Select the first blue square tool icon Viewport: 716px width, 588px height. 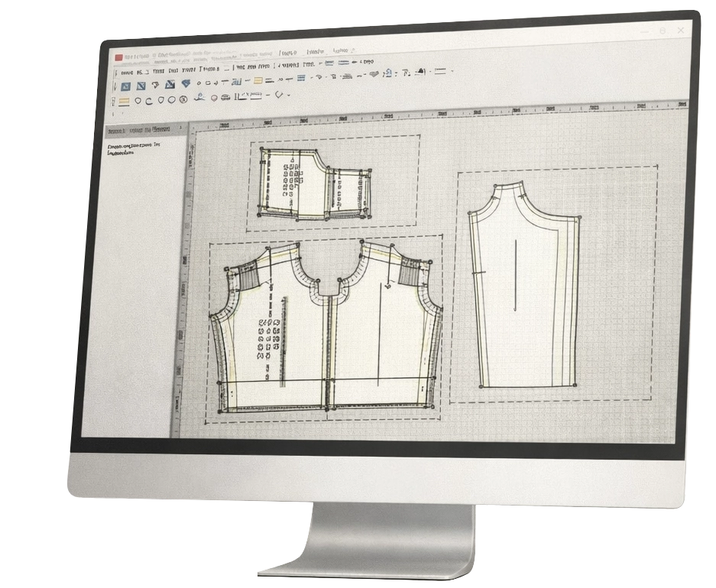[126, 86]
